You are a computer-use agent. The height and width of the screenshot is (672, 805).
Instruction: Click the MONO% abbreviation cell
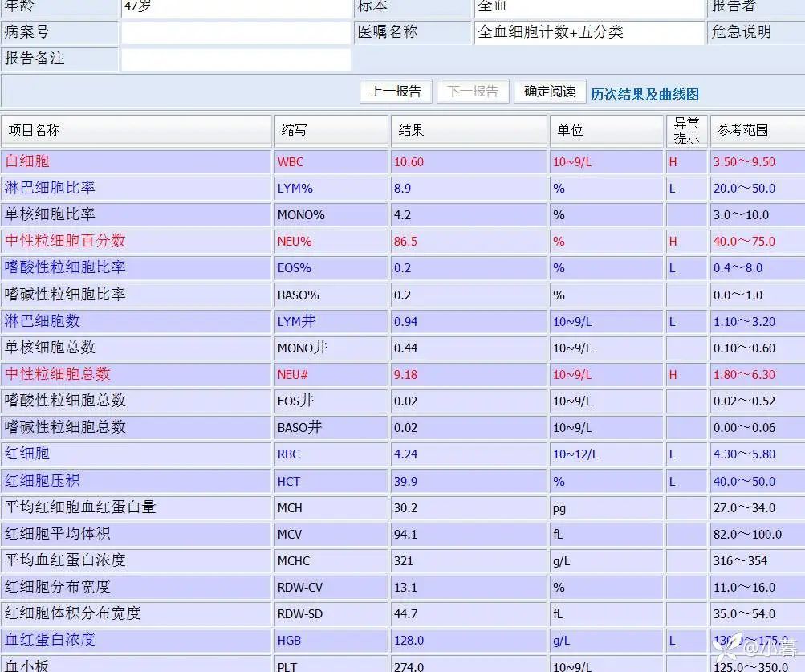(x=331, y=214)
